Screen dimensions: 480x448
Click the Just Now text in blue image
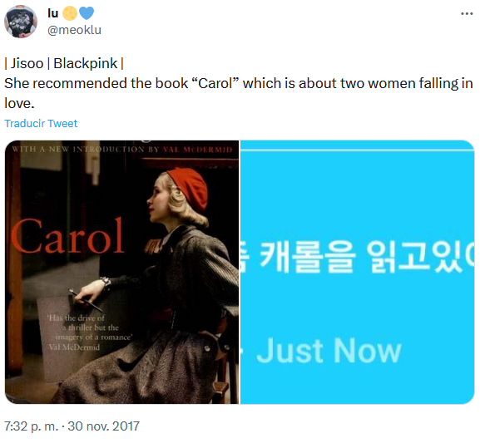(329, 351)
